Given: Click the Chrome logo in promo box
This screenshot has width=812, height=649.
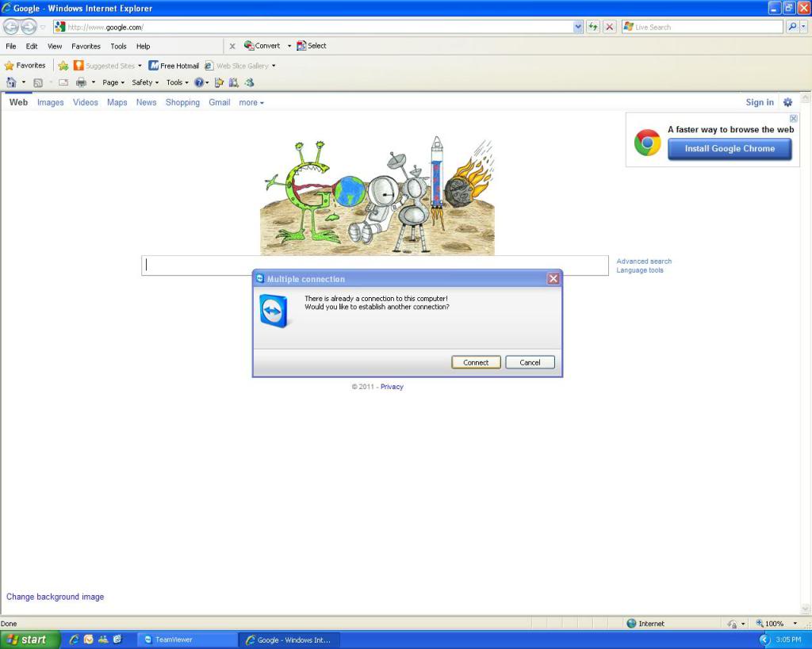Looking at the screenshot, I should click(647, 143).
